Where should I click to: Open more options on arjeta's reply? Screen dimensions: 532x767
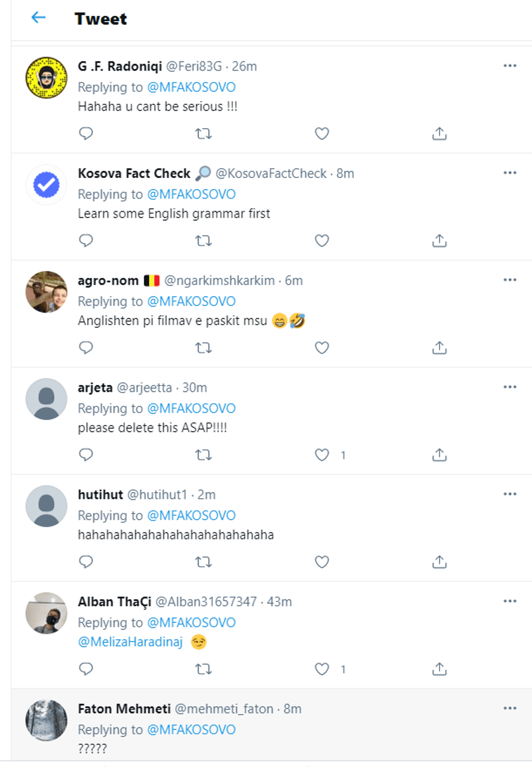pyautogui.click(x=510, y=386)
